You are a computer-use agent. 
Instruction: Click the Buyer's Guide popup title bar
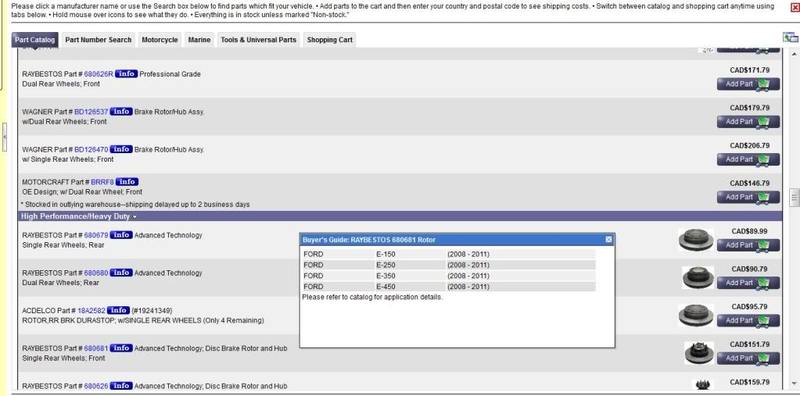(457, 239)
